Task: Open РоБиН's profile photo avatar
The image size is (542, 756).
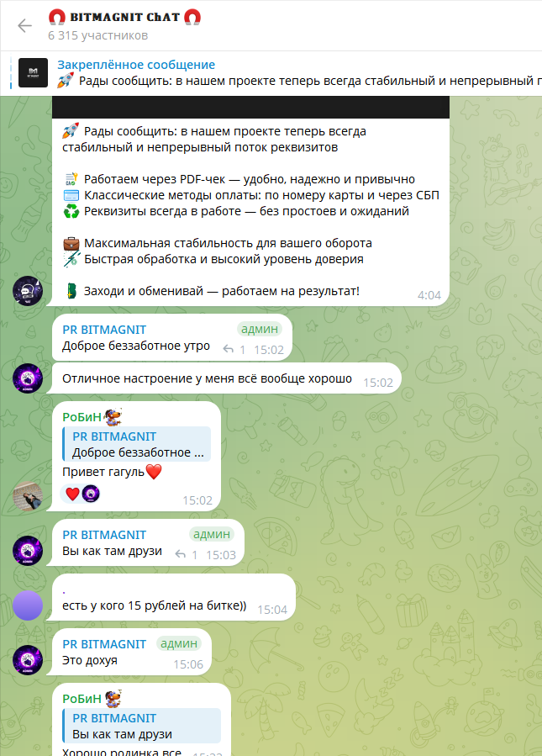Action: (x=28, y=495)
